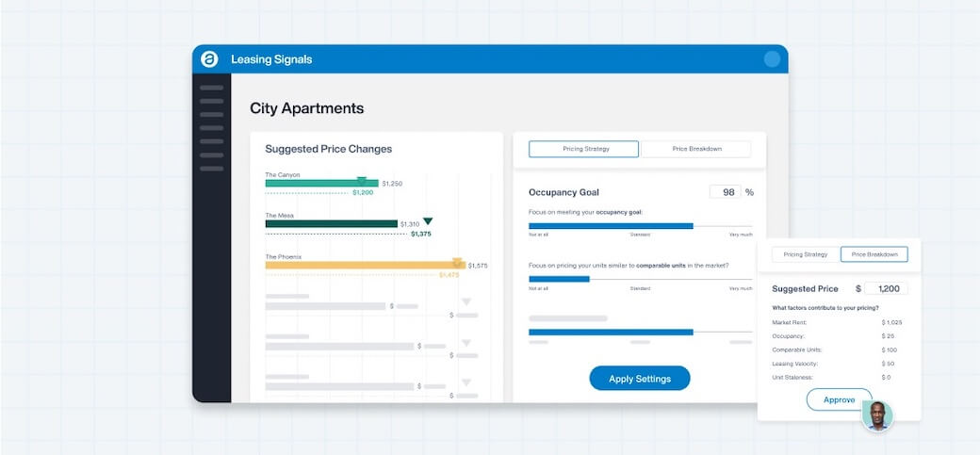The height and width of the screenshot is (455, 980).
Task: Click The Mesa dark green triangle marker
Action: 428,221
